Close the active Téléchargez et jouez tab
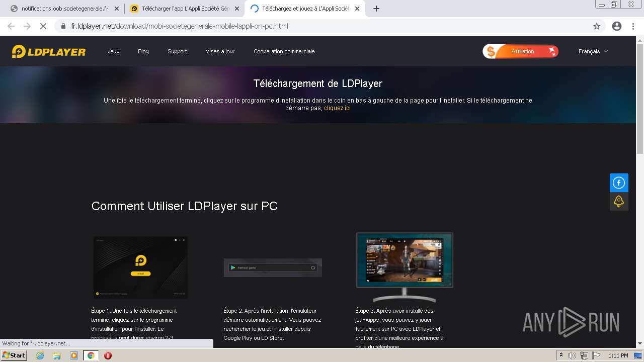The width and height of the screenshot is (644, 362). [x=357, y=9]
